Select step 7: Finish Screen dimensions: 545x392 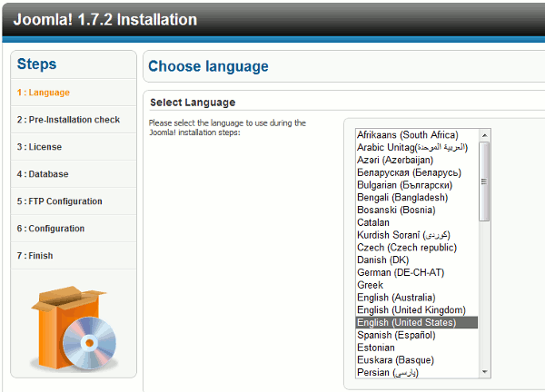[35, 256]
